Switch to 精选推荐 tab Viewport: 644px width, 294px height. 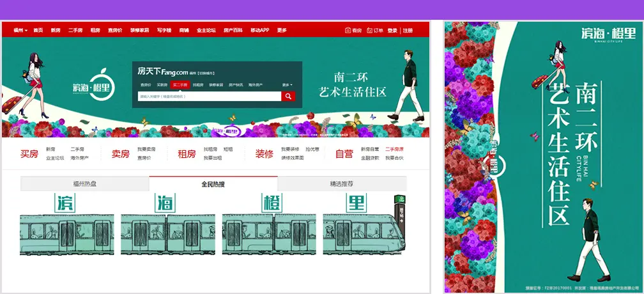click(342, 184)
